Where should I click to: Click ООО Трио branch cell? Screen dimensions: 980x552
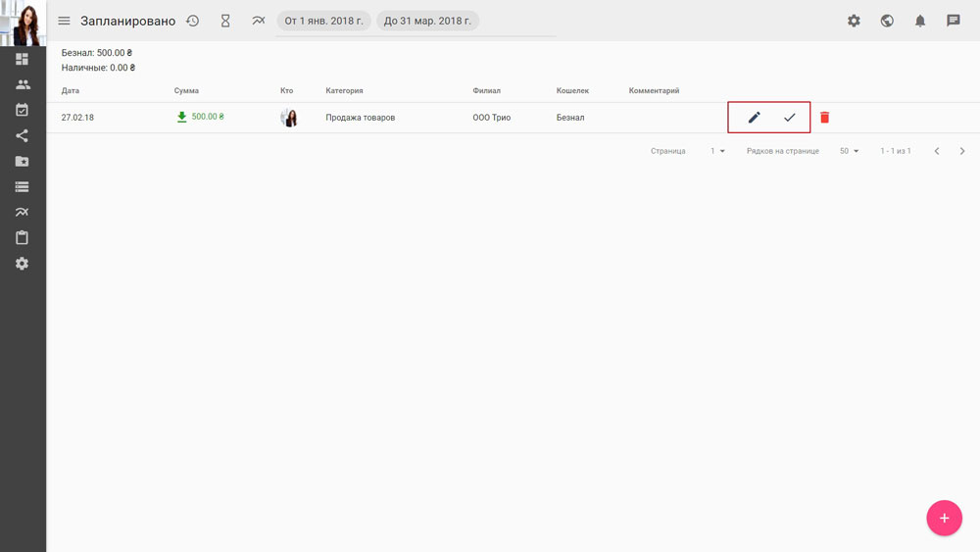pos(491,118)
